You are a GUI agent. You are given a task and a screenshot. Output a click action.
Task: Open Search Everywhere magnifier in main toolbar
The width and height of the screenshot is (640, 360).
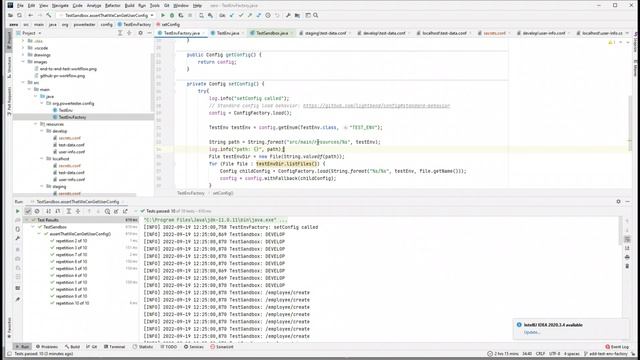(316, 16)
